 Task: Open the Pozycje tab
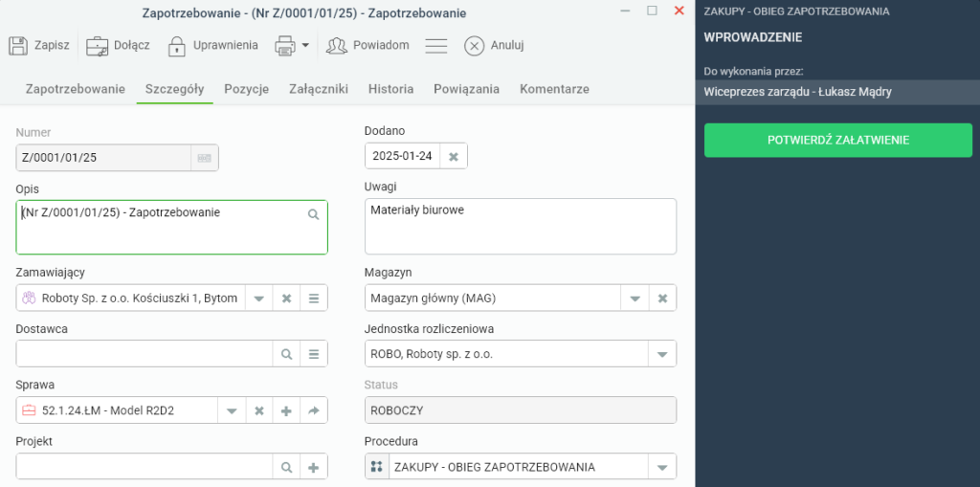246,89
